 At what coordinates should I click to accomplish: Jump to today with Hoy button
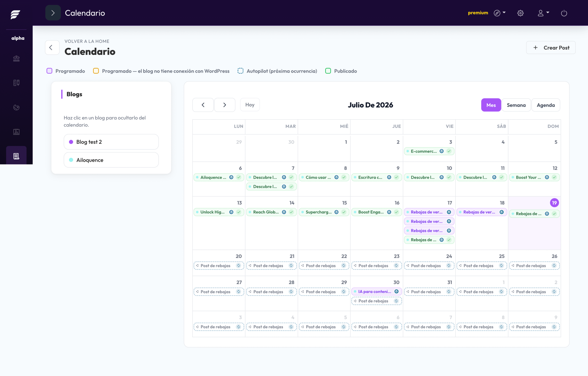point(250,105)
